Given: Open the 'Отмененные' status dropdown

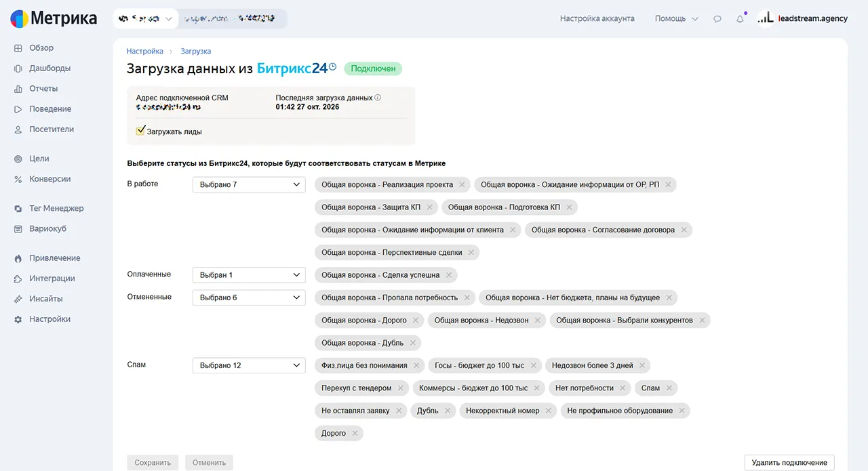Looking at the screenshot, I should click(249, 298).
